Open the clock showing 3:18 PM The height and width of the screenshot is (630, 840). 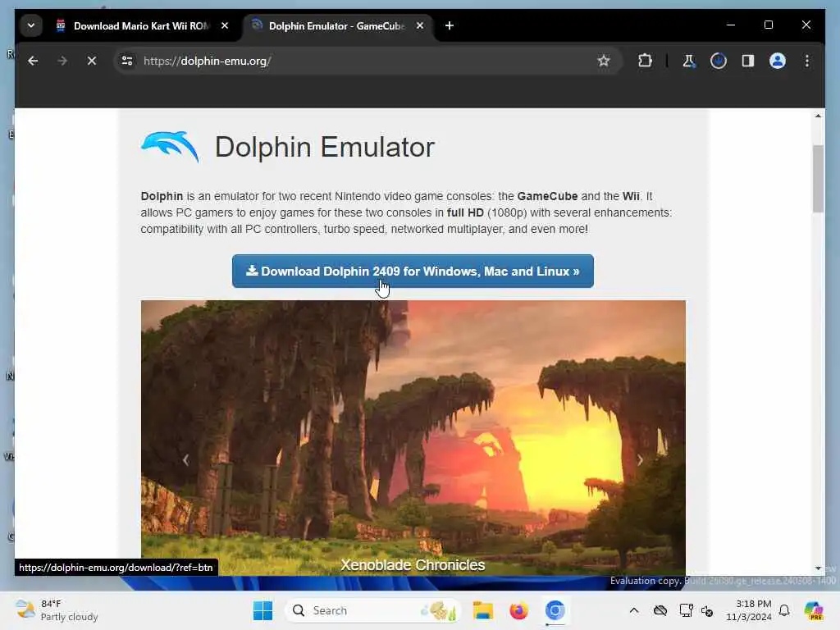[x=748, y=610]
